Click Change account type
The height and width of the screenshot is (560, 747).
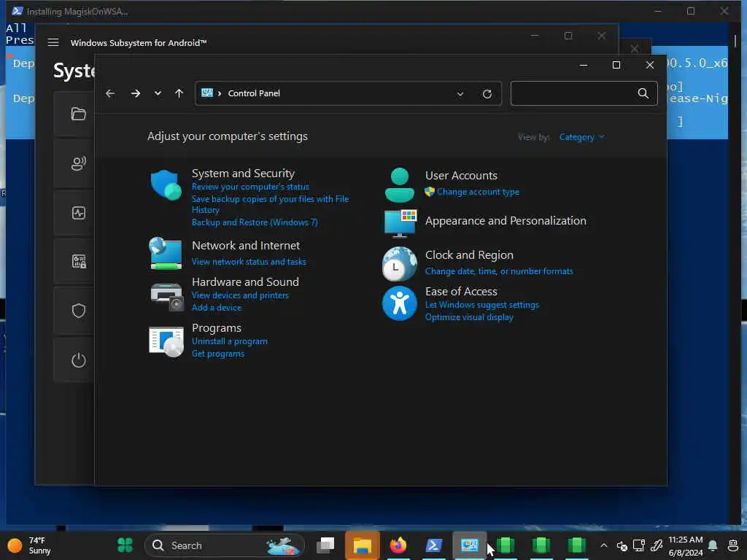pos(478,192)
